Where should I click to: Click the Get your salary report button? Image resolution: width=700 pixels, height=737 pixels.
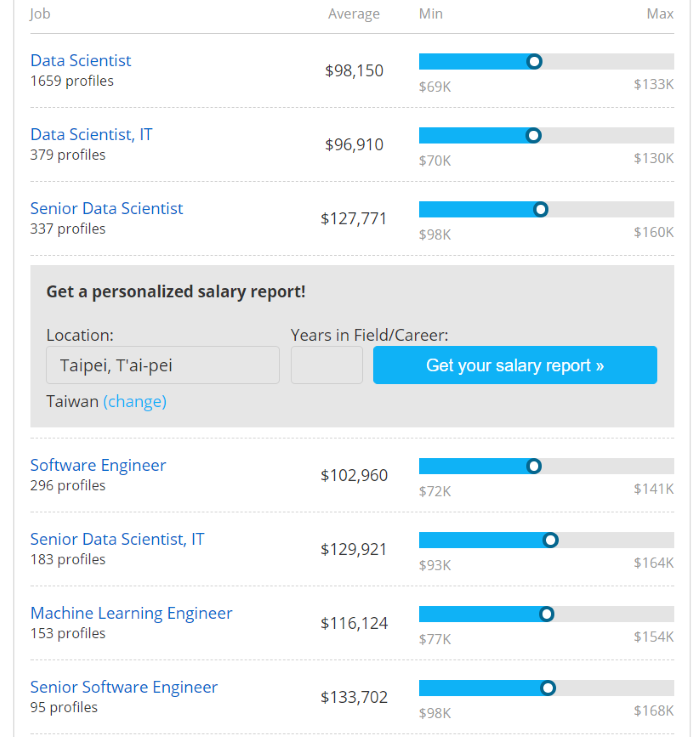515,366
